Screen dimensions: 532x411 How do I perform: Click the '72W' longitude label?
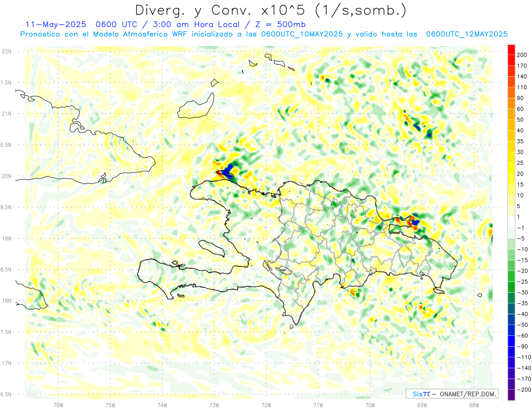266,405
